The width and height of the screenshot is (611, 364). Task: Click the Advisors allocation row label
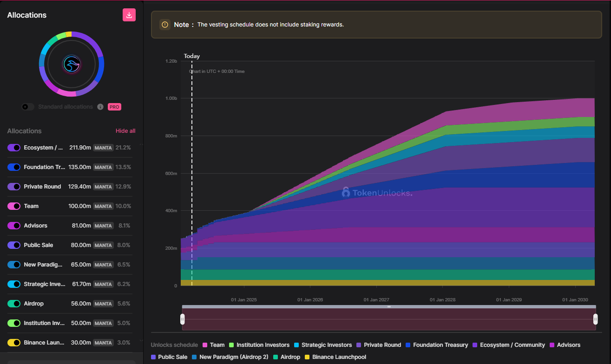click(36, 226)
